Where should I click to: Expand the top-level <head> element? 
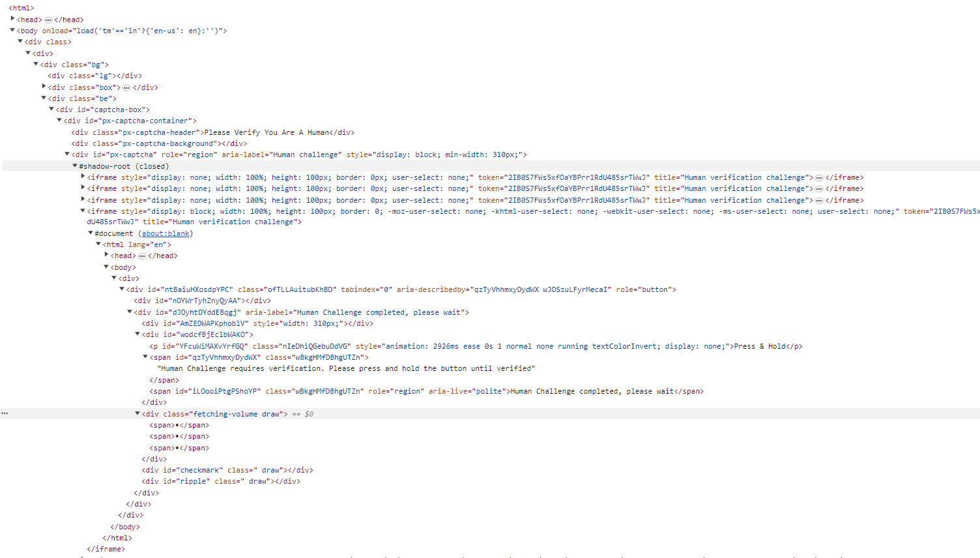(x=12, y=19)
